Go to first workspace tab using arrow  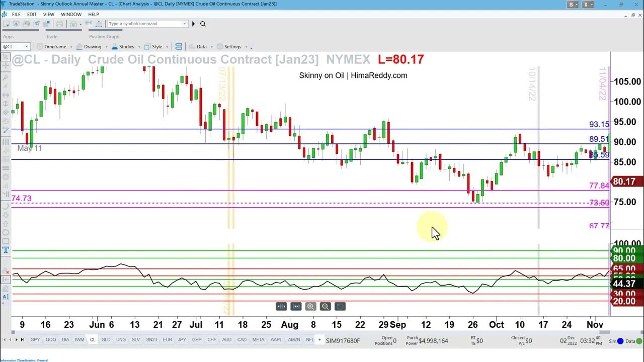pos(5,340)
